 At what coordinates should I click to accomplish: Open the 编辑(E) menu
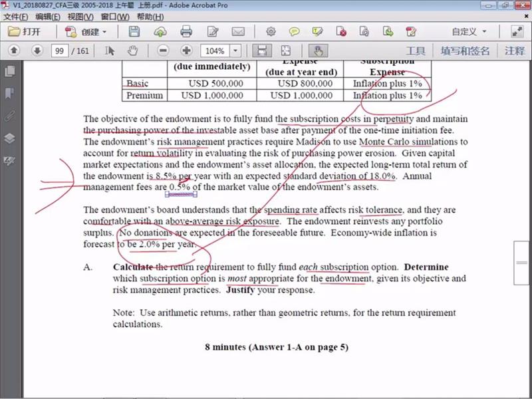tap(48, 17)
